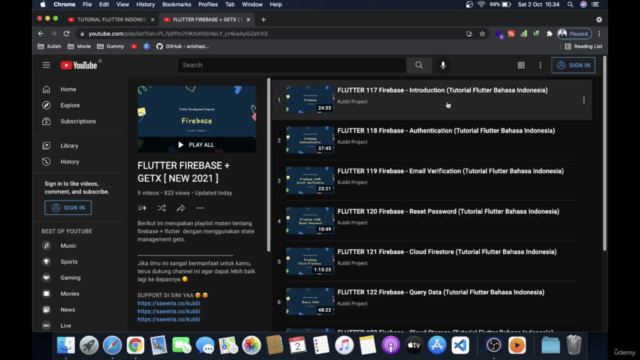Click the Paused profile button

tap(574, 33)
